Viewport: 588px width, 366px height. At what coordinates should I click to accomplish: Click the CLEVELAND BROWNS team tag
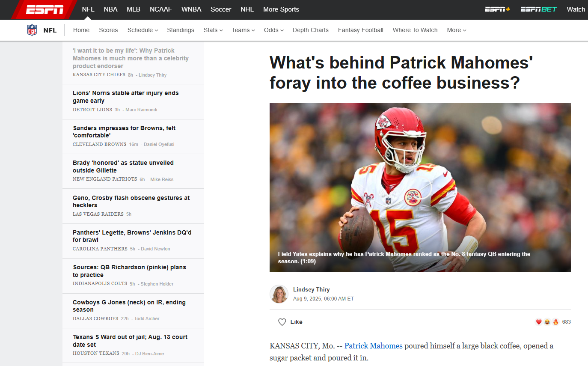(100, 144)
